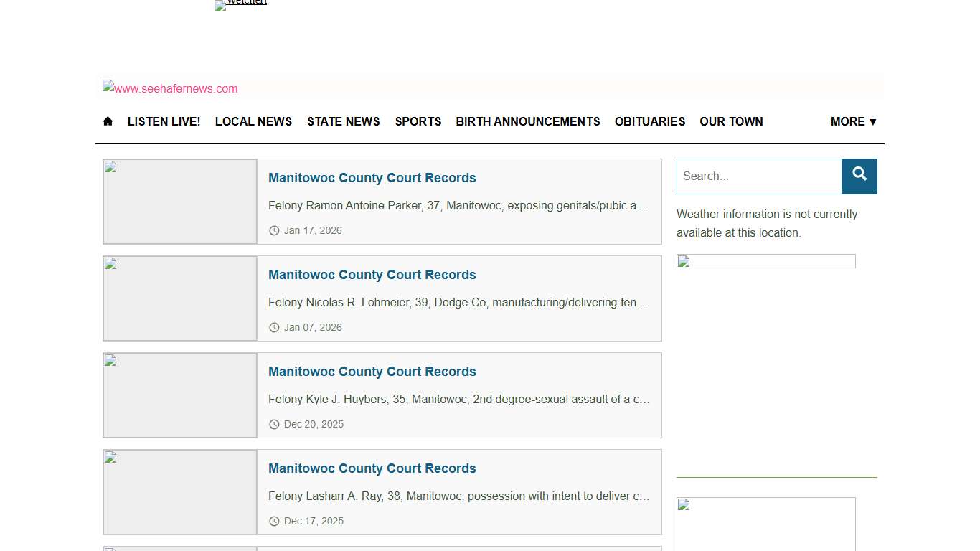
Task: Open the SPORTS section
Action: [418, 121]
